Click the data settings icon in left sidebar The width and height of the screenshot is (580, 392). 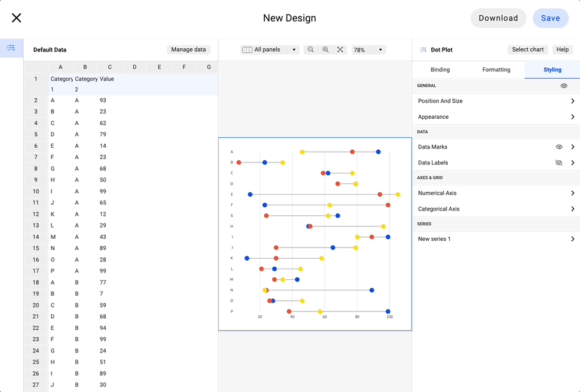coord(11,48)
